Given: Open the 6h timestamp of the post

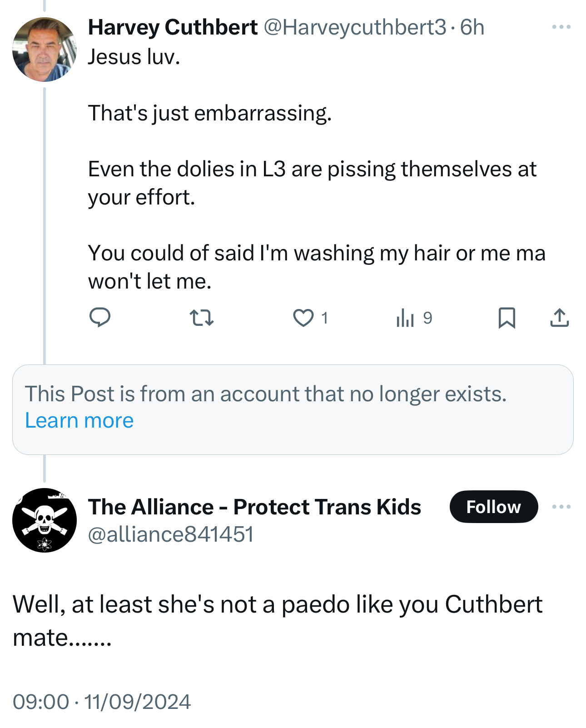Looking at the screenshot, I should coord(472,27).
